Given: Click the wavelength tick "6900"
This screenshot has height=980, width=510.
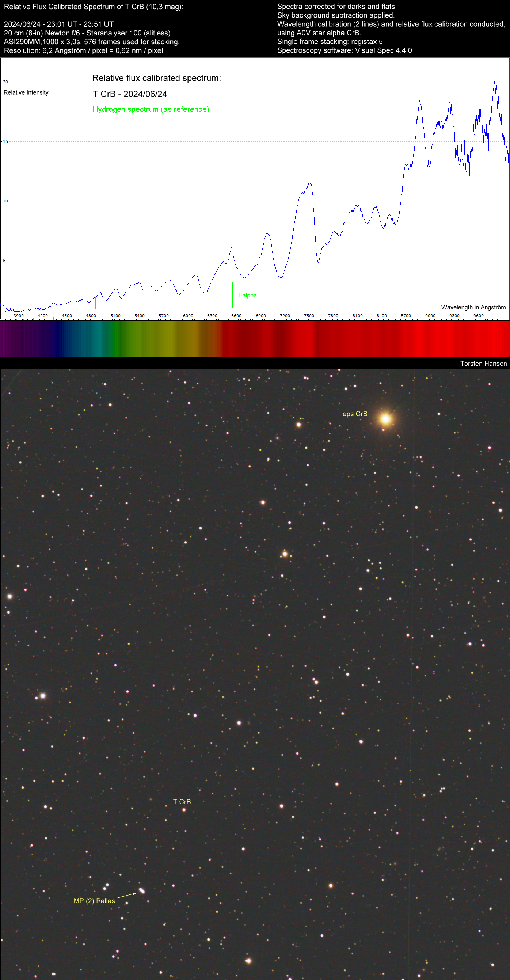Looking at the screenshot, I should [x=260, y=316].
